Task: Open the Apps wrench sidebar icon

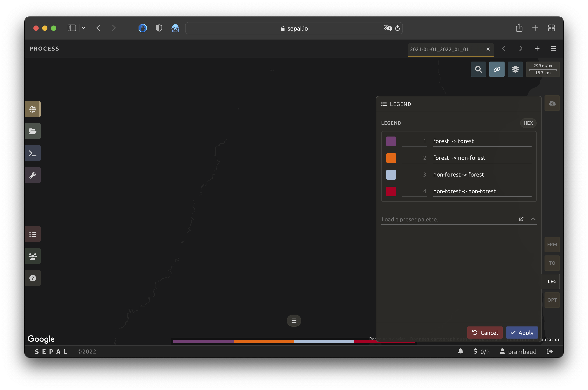Action: [32, 175]
